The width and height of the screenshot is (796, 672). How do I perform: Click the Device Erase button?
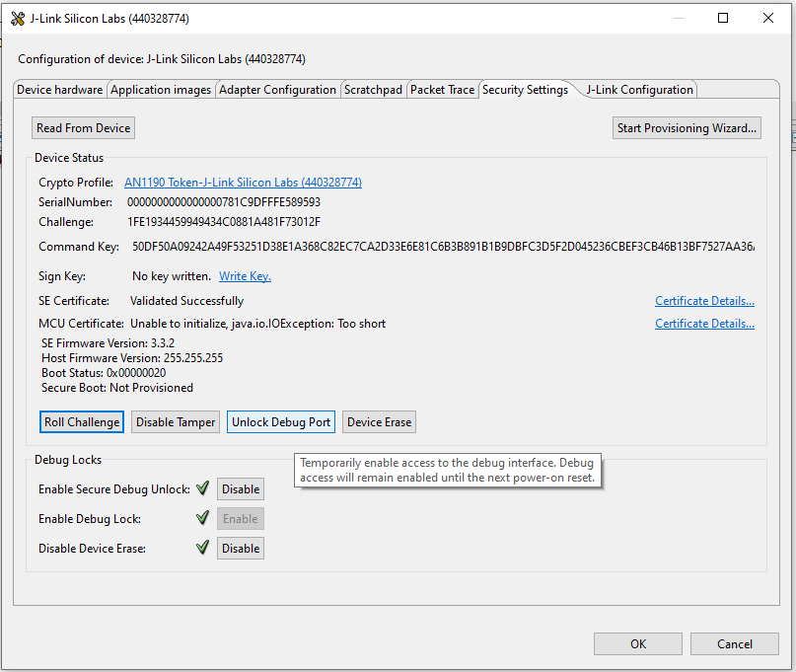click(x=379, y=422)
